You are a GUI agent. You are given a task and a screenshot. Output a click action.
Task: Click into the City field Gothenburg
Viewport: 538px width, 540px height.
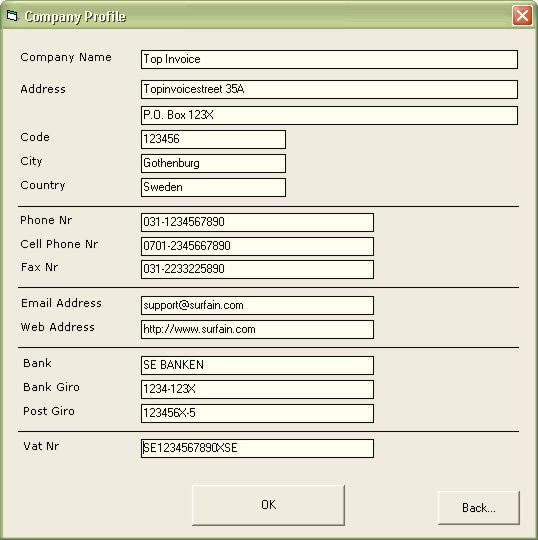click(213, 163)
